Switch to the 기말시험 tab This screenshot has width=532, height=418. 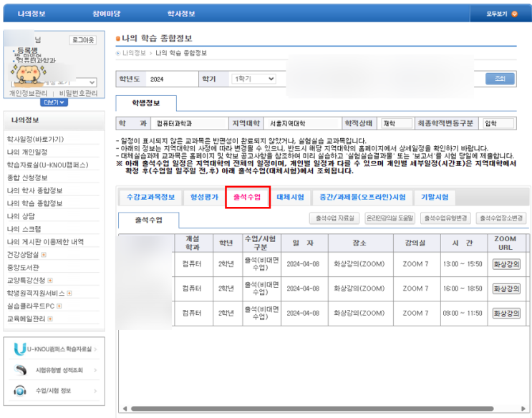[x=435, y=198]
